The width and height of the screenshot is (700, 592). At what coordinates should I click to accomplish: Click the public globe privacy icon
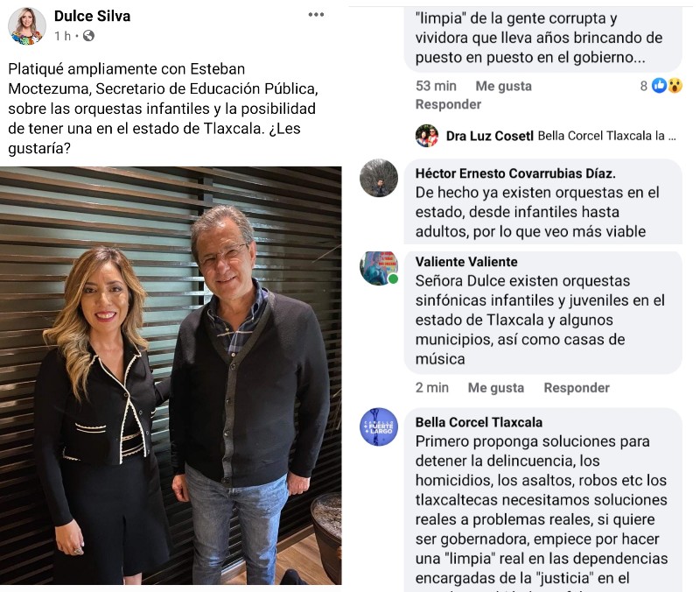89,36
